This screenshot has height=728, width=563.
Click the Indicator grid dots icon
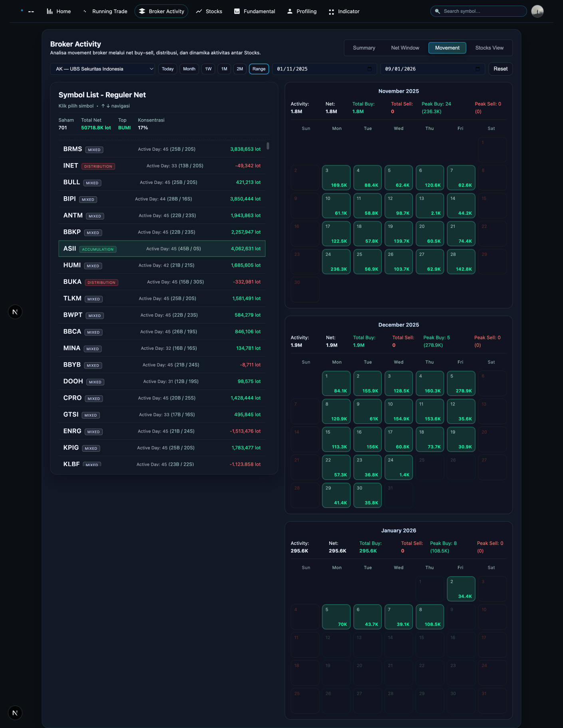pos(331,12)
